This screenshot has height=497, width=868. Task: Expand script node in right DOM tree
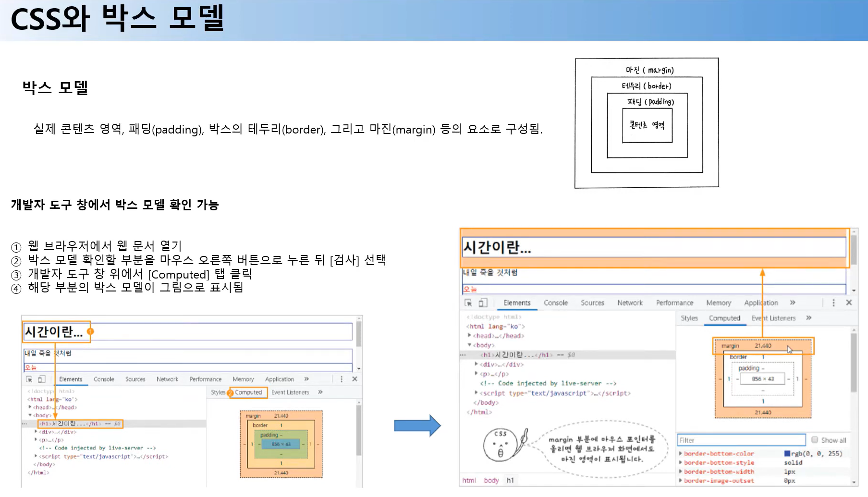pyautogui.click(x=476, y=392)
